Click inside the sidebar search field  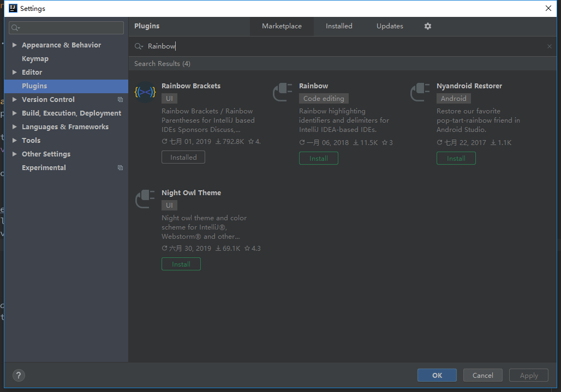coord(65,27)
